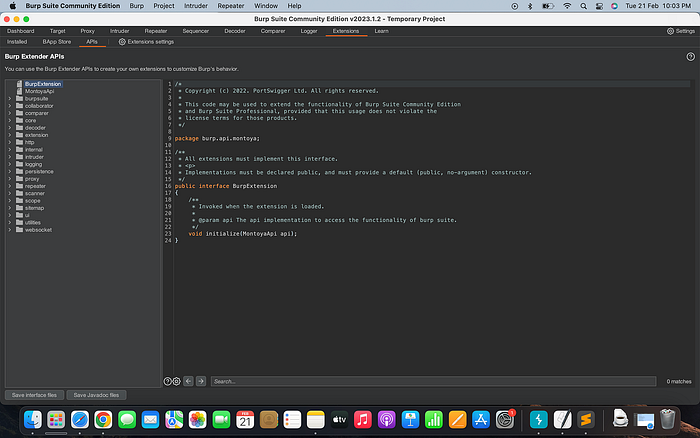The image size is (700, 438).
Task: Expand the http folder
Action: 10,142
